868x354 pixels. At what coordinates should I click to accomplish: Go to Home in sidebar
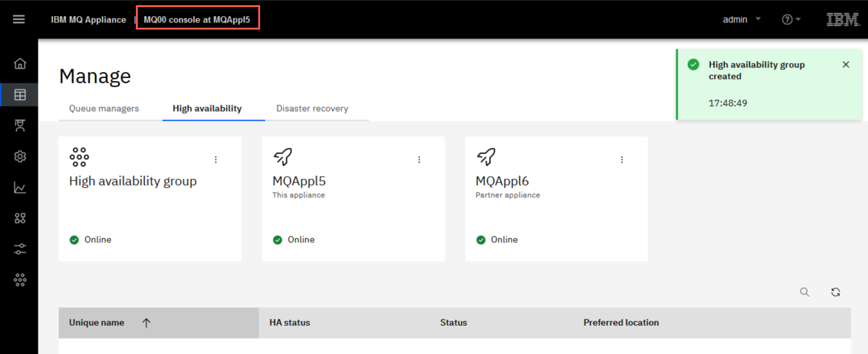pos(20,63)
